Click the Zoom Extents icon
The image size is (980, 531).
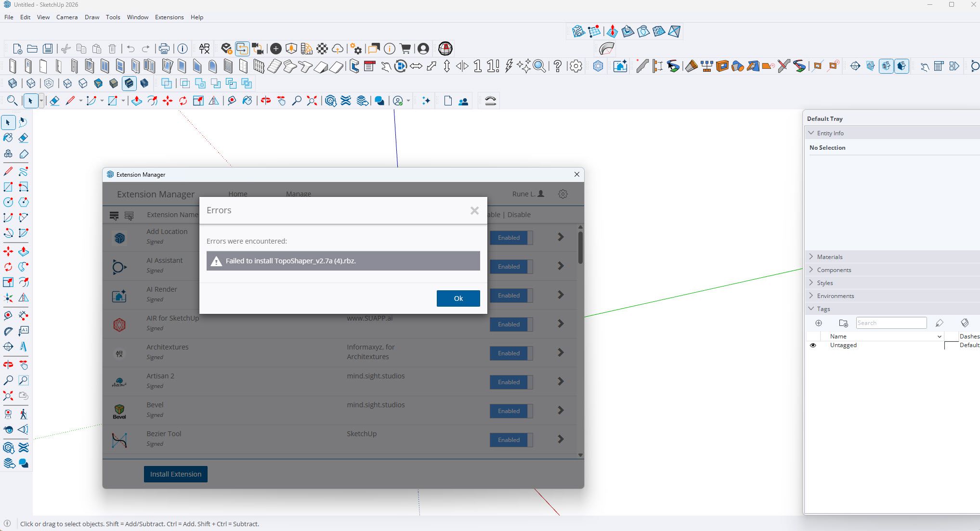pyautogui.click(x=312, y=101)
